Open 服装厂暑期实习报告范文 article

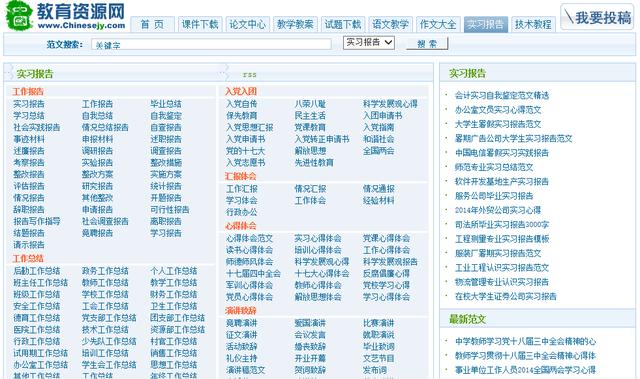(498, 253)
